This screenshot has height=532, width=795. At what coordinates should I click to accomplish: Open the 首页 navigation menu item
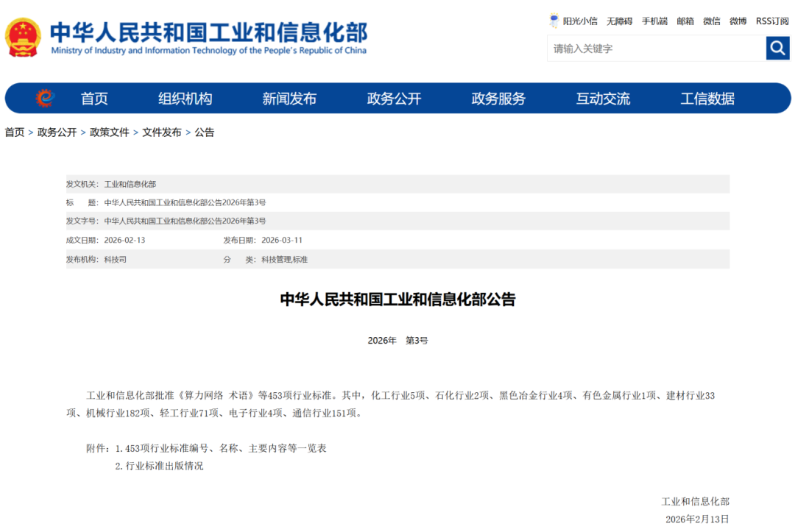tap(94, 99)
